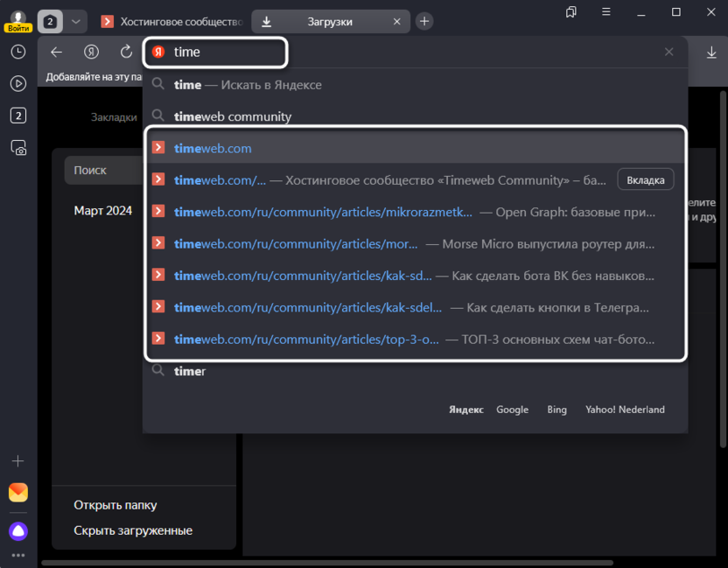Open a new tab with plus button
Screen dimensions: 728x568
click(424, 21)
